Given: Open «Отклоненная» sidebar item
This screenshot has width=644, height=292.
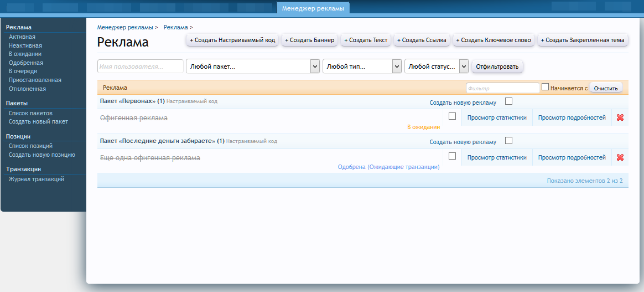Looking at the screenshot, I should click(x=27, y=89).
